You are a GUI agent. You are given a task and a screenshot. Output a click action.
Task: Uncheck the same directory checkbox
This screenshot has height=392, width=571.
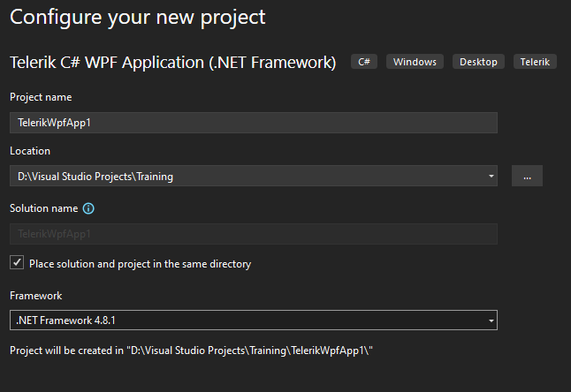[17, 263]
